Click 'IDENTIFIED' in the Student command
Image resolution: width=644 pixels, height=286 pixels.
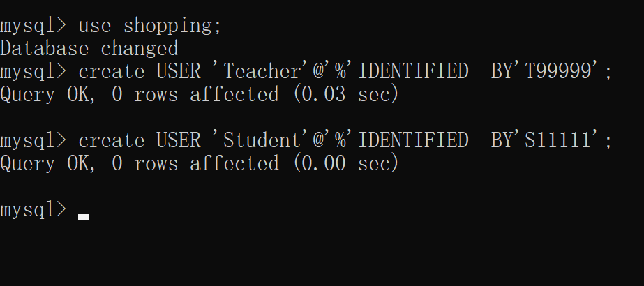412,140
